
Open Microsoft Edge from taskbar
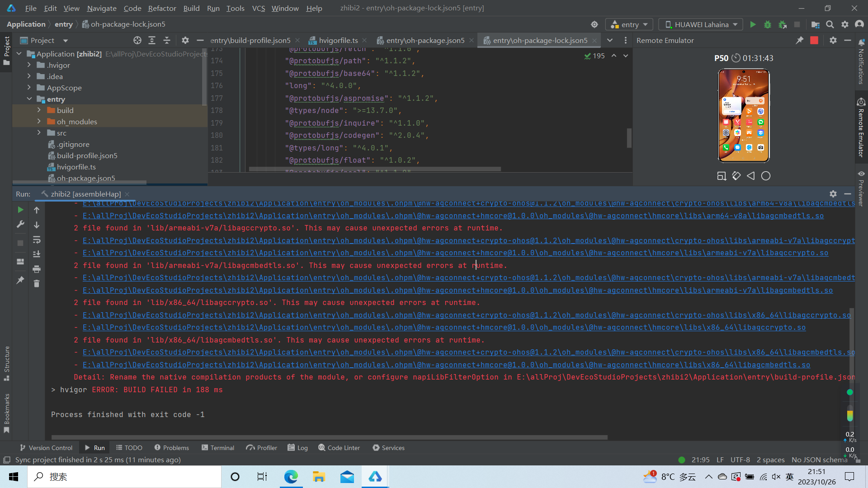tap(291, 477)
